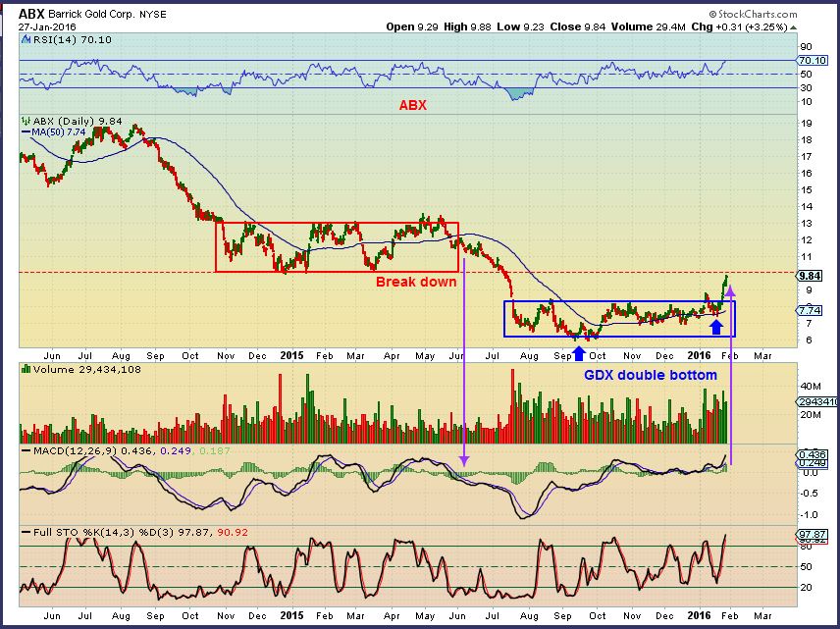Click the Volume 29,434,108 legend

[86, 370]
